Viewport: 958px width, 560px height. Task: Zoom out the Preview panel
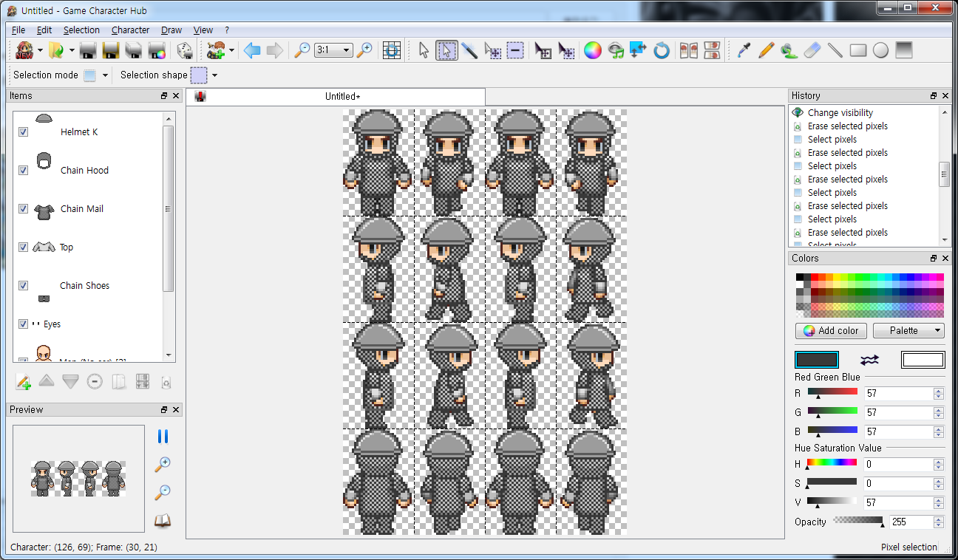point(163,492)
